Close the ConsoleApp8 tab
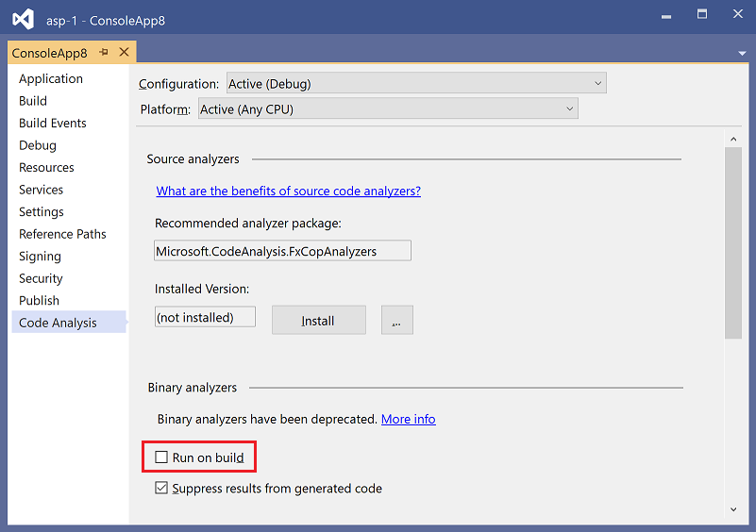The image size is (756, 532). click(x=124, y=53)
